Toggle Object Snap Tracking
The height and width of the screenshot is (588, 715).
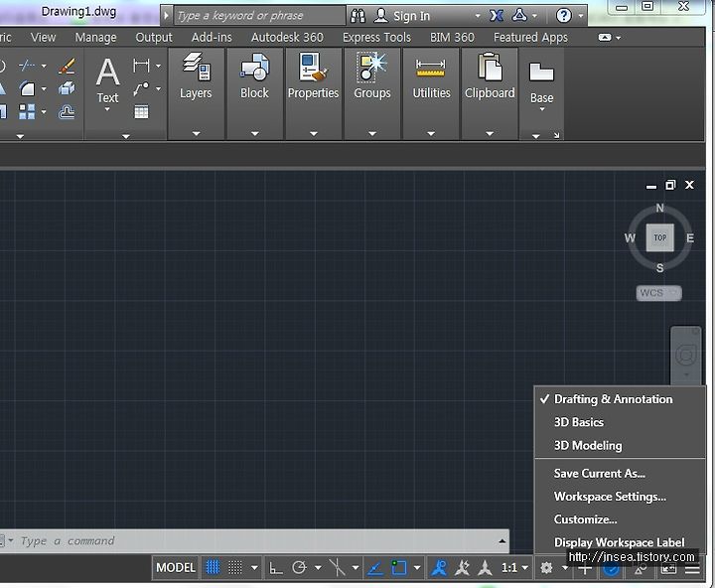375,568
